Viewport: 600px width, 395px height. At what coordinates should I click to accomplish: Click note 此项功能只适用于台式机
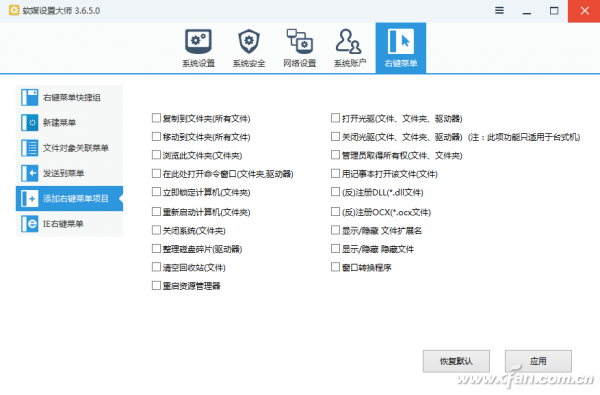pyautogui.click(x=524, y=137)
